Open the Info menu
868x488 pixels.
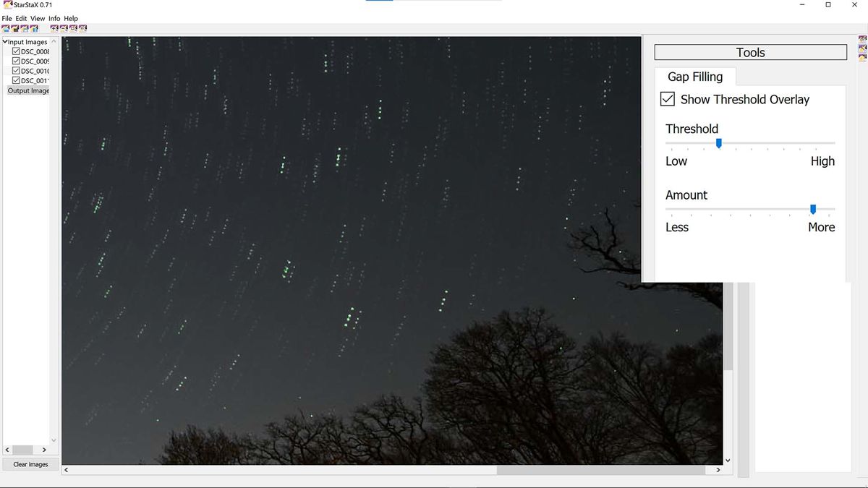[x=54, y=18]
